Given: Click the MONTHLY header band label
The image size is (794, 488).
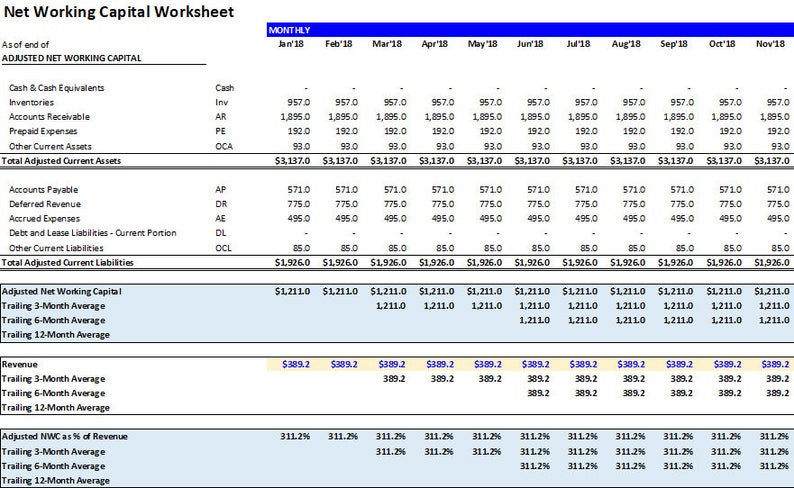Looking at the screenshot, I should (289, 30).
